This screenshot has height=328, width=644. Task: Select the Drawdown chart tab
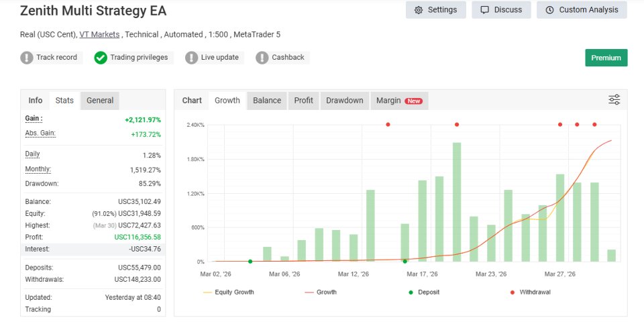(344, 101)
